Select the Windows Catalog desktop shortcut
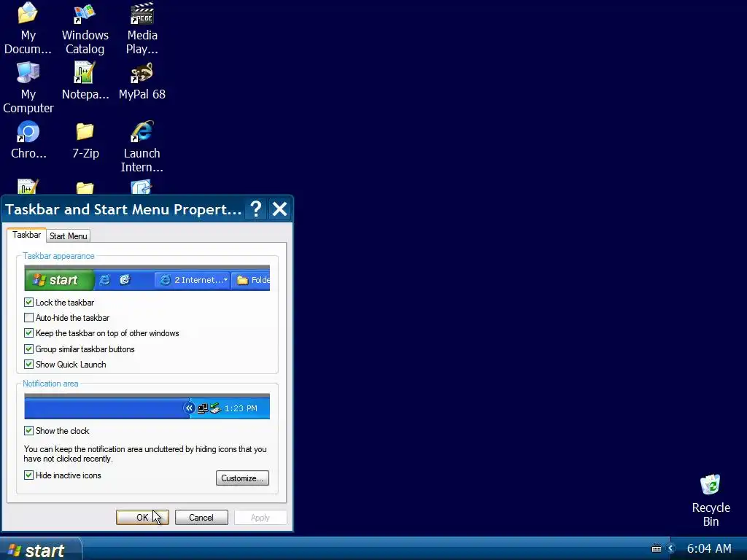The width and height of the screenshot is (747, 560). 85,28
